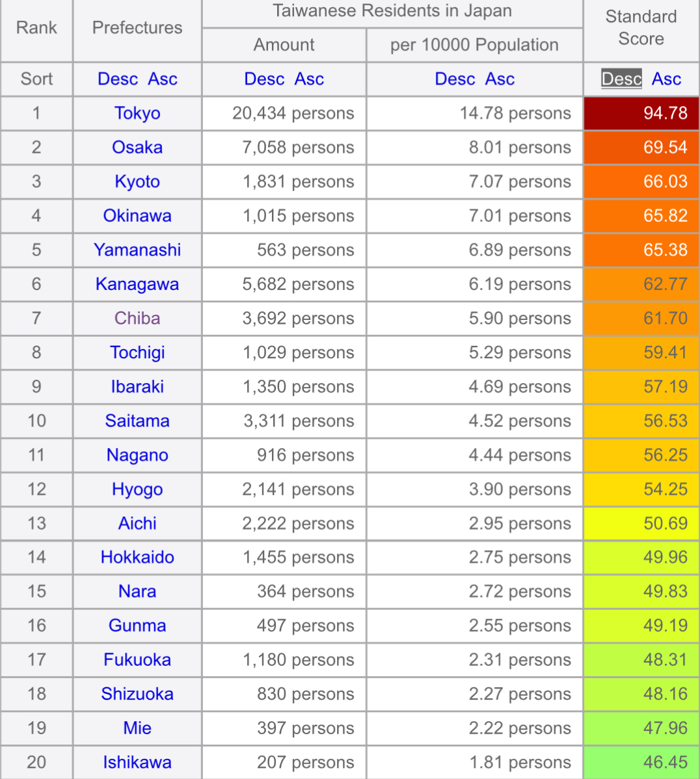Open the Osaka prefecture link

[x=137, y=148]
